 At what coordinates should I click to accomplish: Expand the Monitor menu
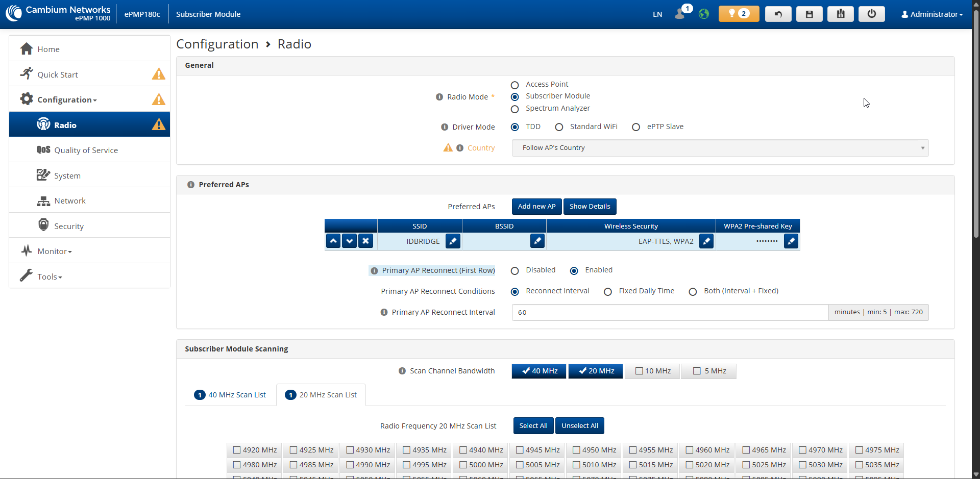click(x=55, y=251)
